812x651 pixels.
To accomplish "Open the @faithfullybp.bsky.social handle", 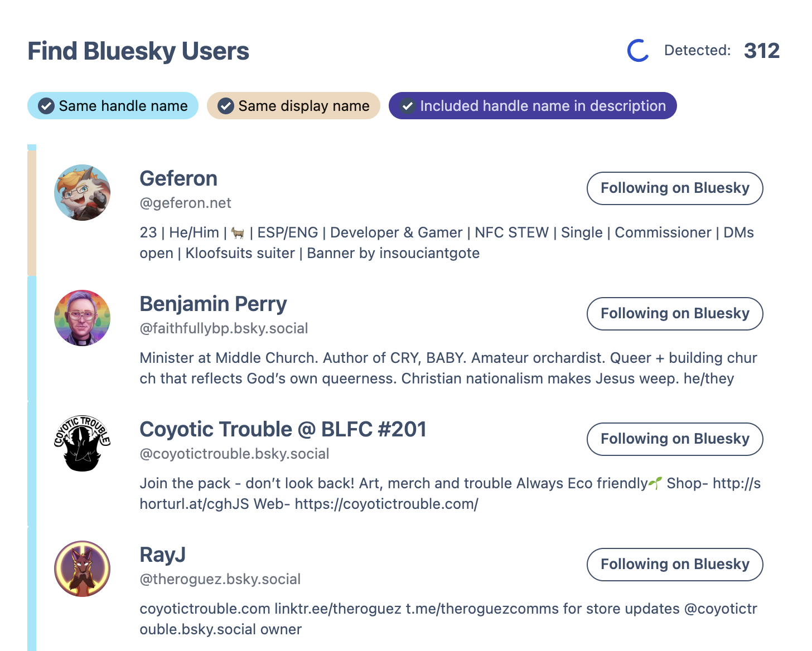I will tap(224, 328).
